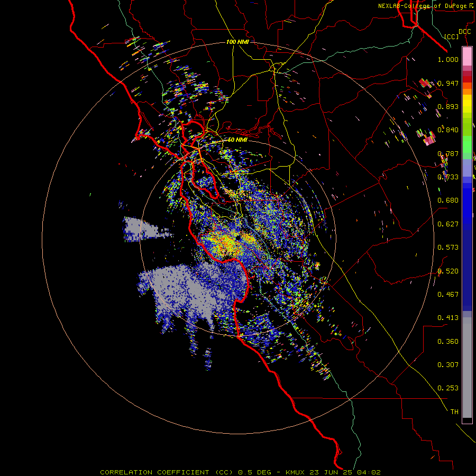The width and height of the screenshot is (476, 476).
Task: Select the 0.893 legend value
Action: pos(448,106)
